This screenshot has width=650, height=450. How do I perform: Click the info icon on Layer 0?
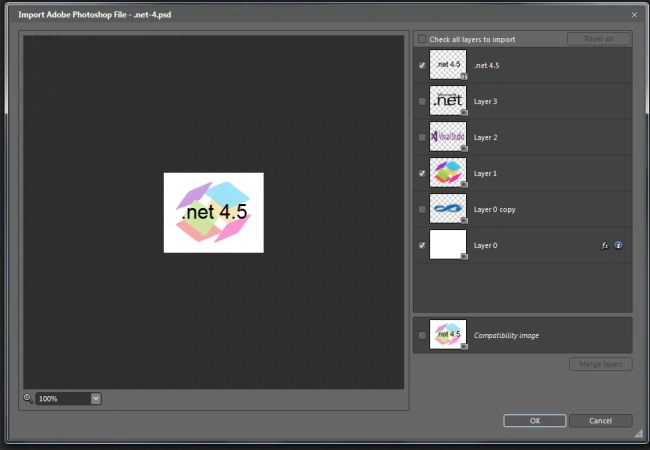coord(618,245)
